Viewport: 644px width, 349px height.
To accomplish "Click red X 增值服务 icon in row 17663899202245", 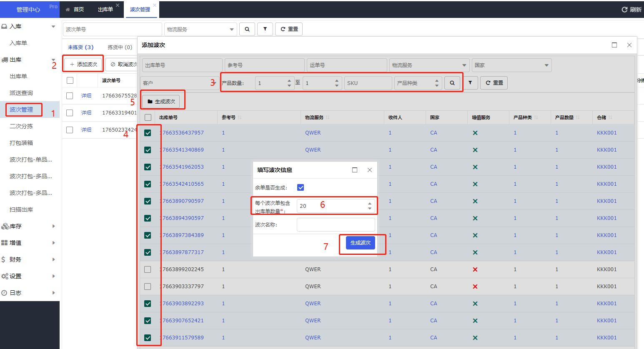I will [x=475, y=269].
